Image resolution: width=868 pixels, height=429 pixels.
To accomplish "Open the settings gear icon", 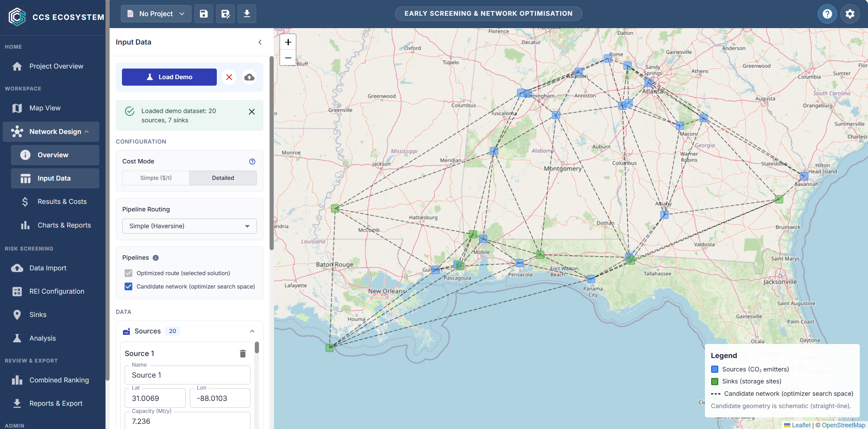I will 850,14.
